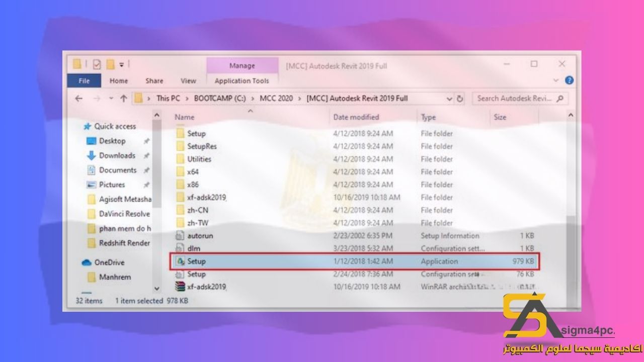Open the recent locations dropdown arrow

point(111,99)
